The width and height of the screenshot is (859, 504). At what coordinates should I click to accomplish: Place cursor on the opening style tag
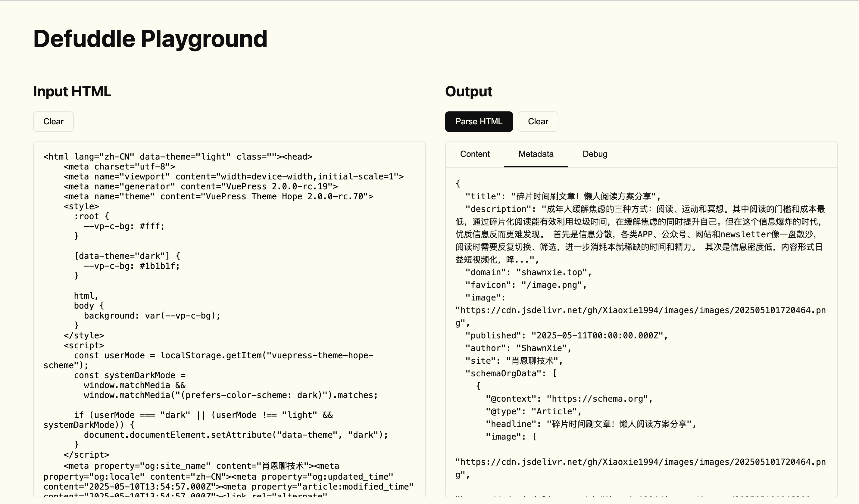coord(81,207)
